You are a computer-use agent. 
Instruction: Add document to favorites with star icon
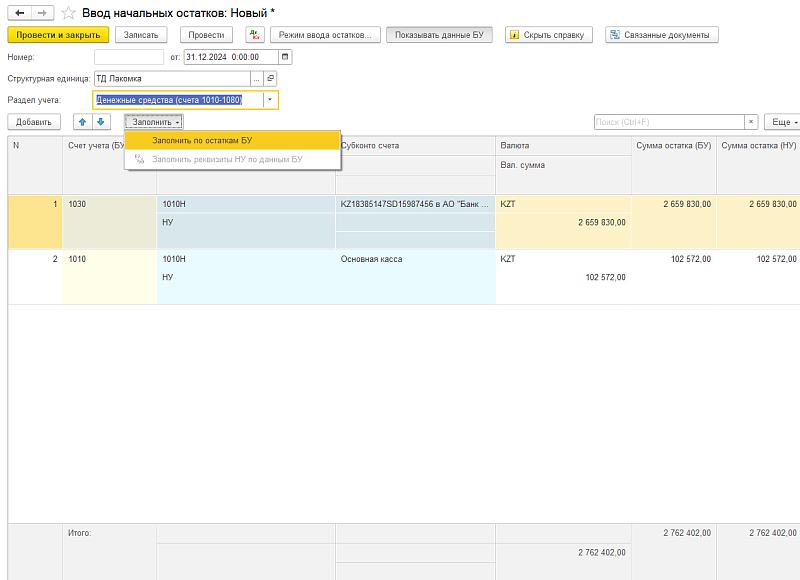(x=68, y=12)
